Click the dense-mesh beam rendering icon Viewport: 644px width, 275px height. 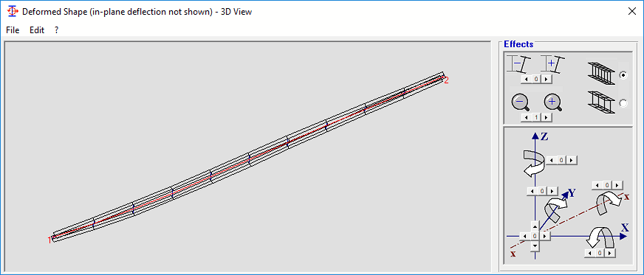click(x=601, y=74)
